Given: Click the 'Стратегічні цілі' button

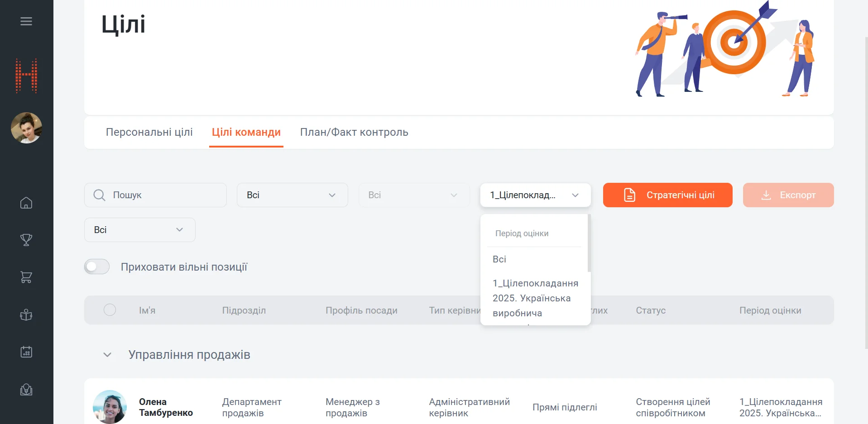Looking at the screenshot, I should pyautogui.click(x=667, y=195).
